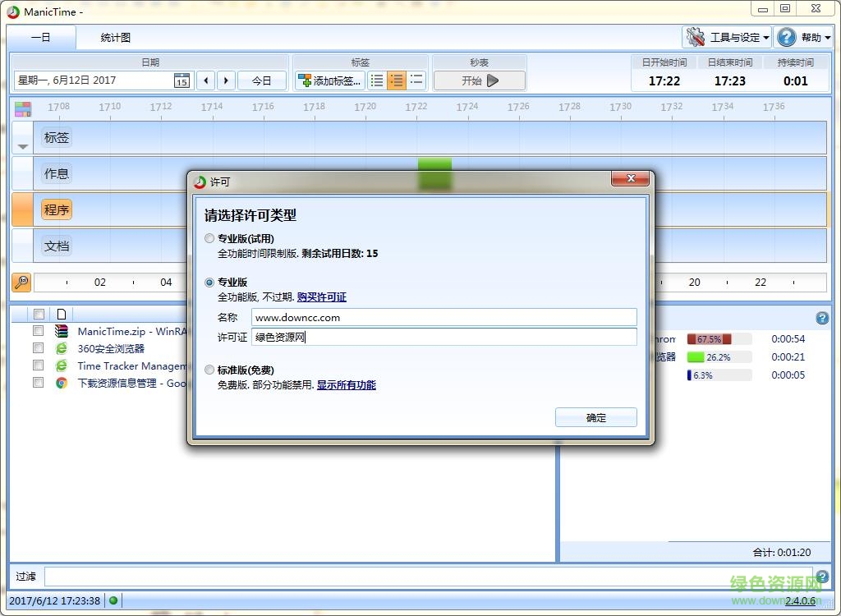Click the 360安全浏览器 browser icon
This screenshot has height=616, width=841.
coord(63,347)
